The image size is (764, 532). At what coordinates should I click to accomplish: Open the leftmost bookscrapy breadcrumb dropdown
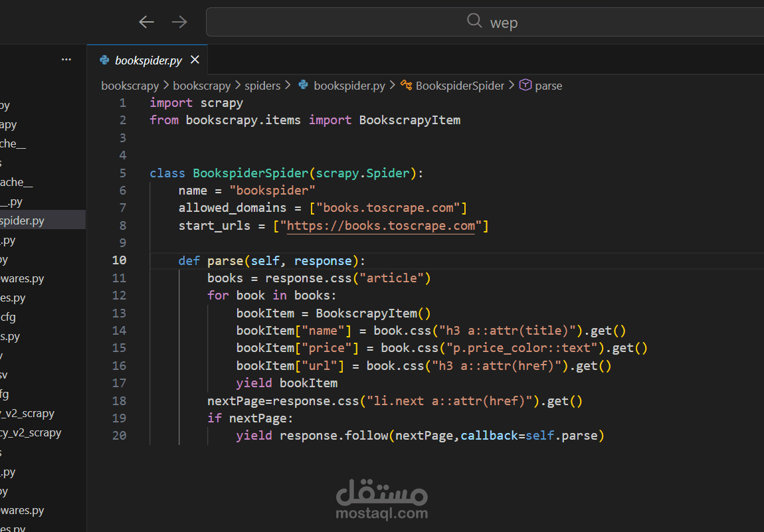[x=130, y=86]
